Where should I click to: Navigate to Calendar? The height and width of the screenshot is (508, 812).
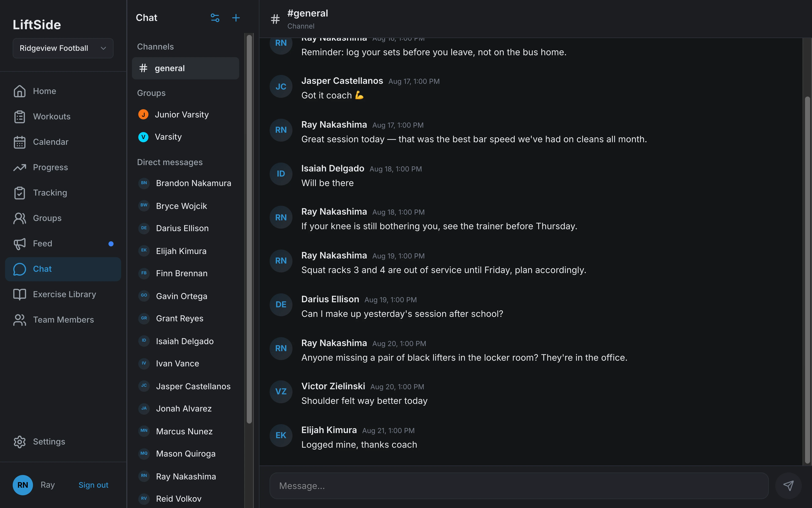pyautogui.click(x=63, y=142)
